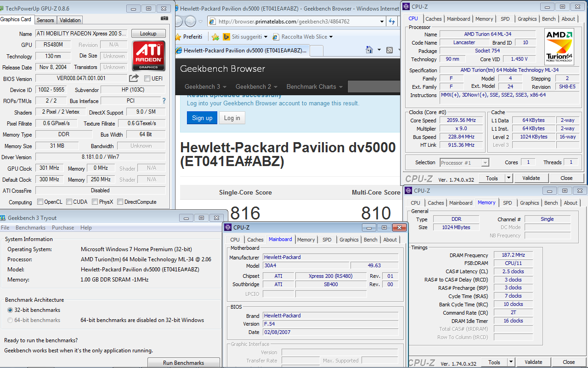The width and height of the screenshot is (588, 368).
Task: Open the SPD tab in Mainboard CPU-Z window
Action: [327, 240]
